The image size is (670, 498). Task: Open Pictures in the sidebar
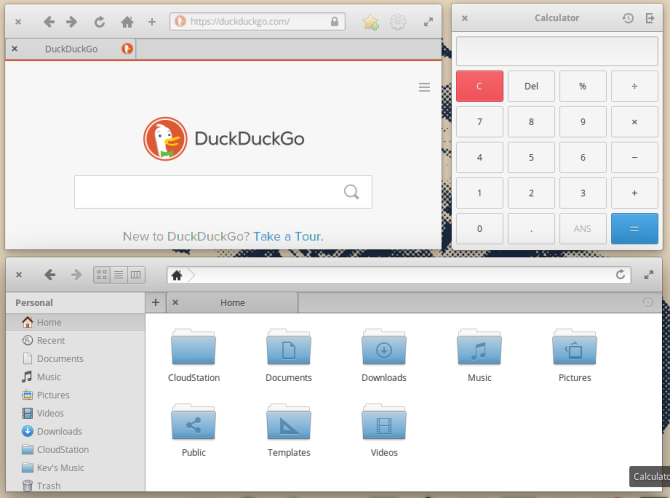tap(76, 395)
